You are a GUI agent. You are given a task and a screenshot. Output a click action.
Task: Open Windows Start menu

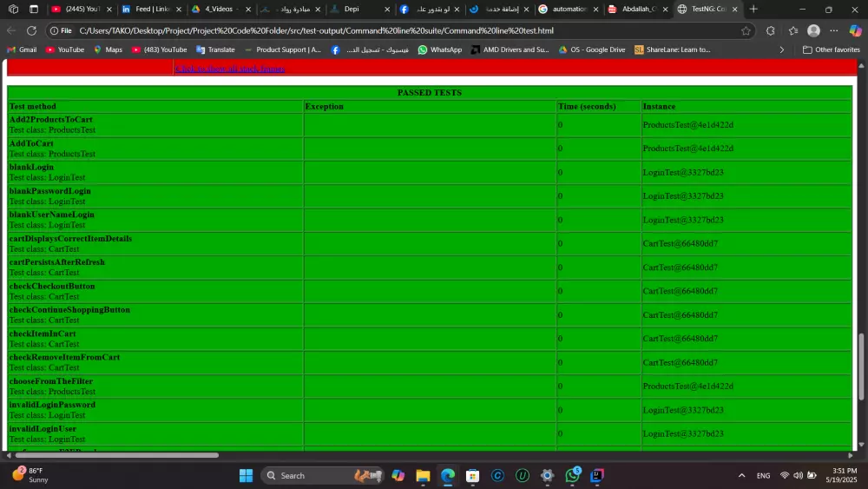tap(246, 475)
